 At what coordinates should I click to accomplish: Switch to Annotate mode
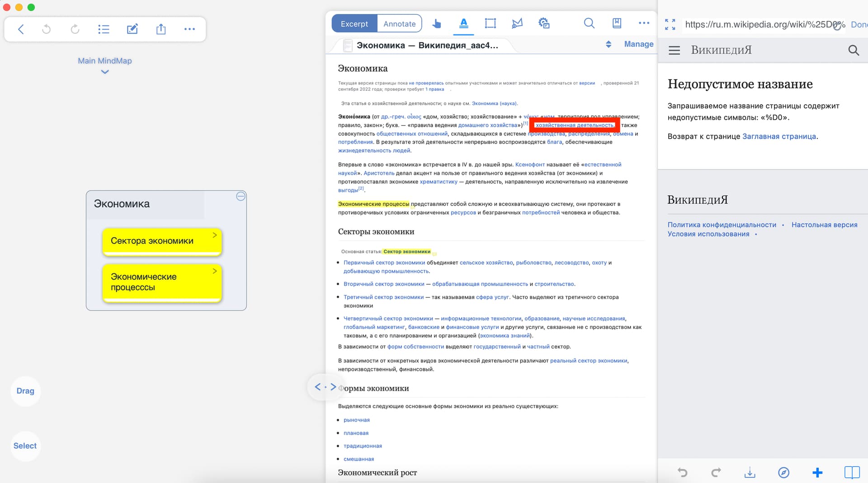click(x=399, y=24)
